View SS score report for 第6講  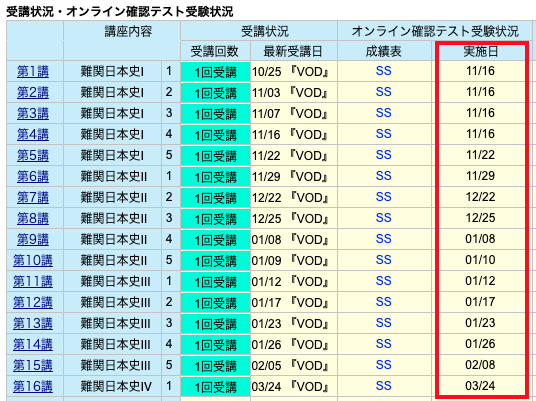384,176
